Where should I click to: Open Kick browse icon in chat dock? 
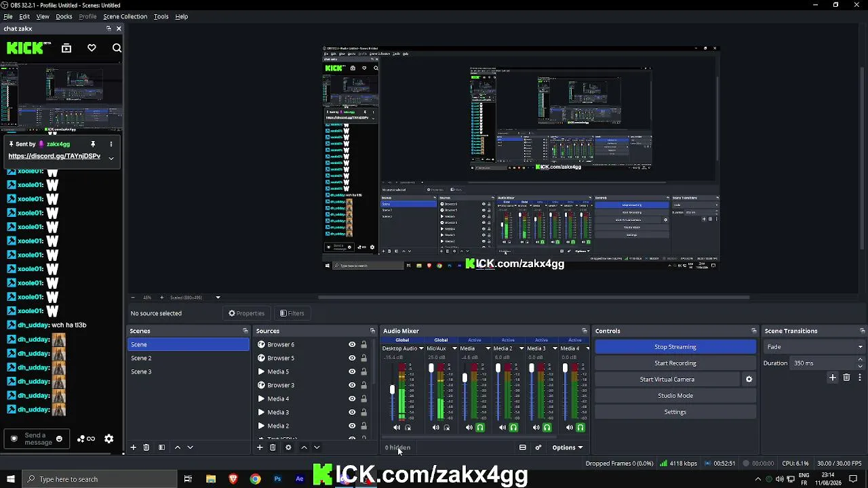coord(66,48)
